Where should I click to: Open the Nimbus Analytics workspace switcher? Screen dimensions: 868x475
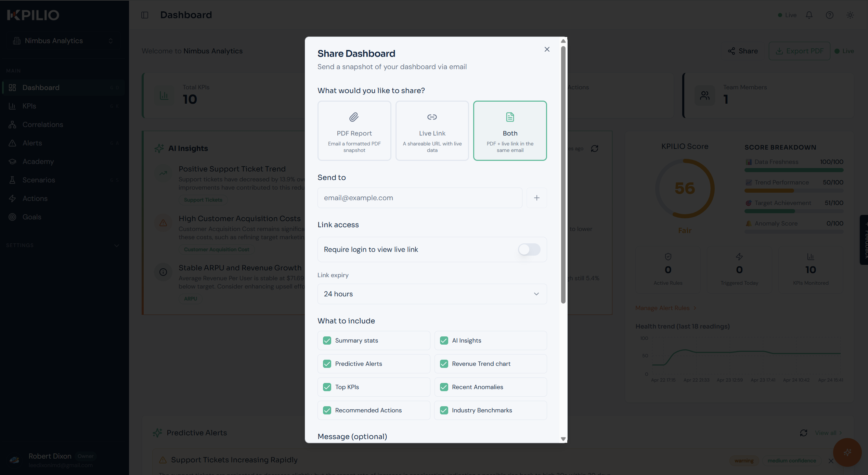click(x=64, y=41)
